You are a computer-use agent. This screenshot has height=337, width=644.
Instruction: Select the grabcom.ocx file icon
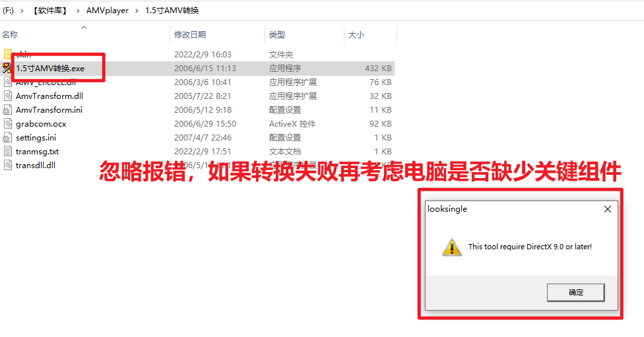point(8,123)
